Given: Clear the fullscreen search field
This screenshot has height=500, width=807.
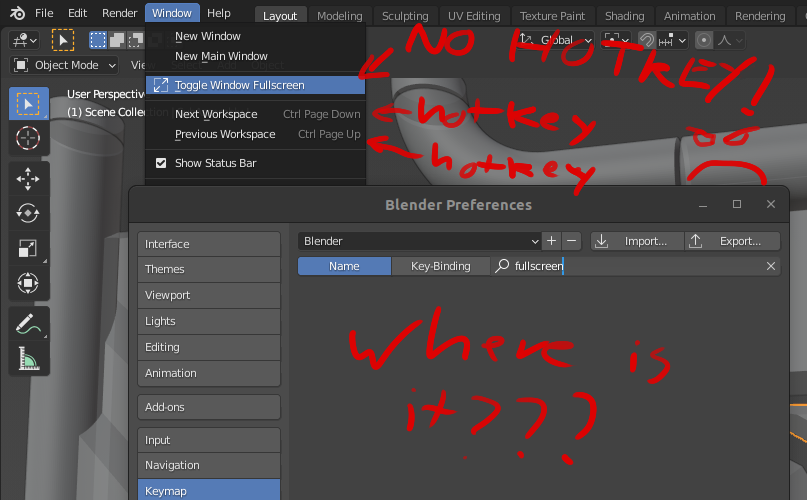Looking at the screenshot, I should tap(770, 266).
